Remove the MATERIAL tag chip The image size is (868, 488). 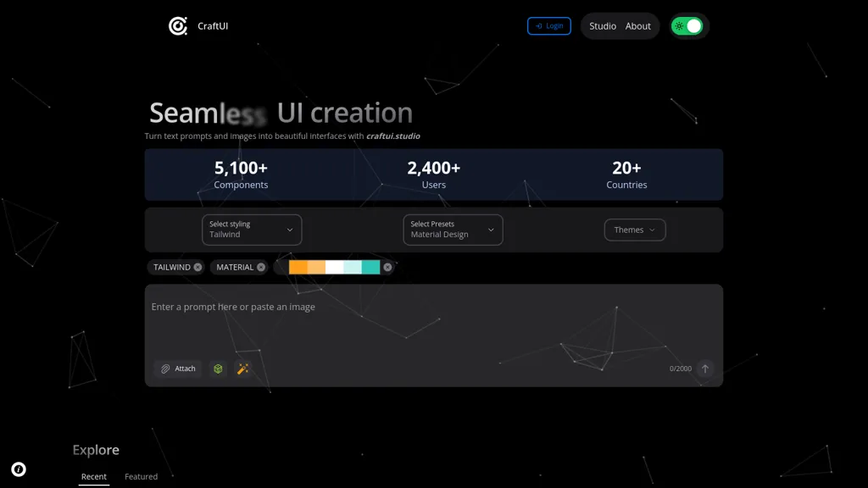(x=261, y=267)
